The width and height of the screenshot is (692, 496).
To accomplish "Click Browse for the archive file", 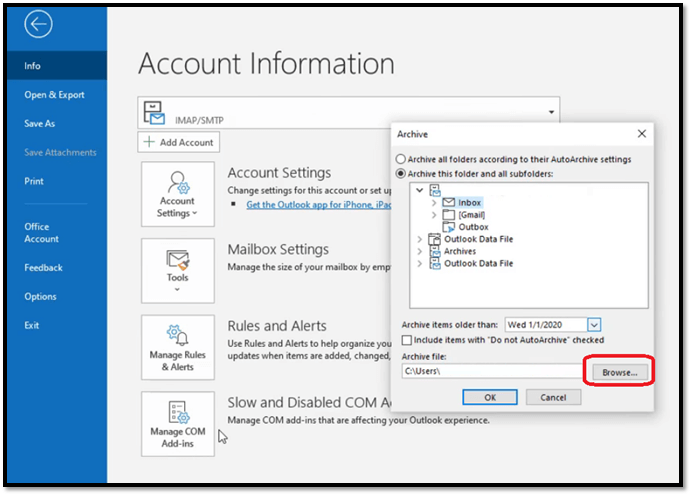I will (x=620, y=372).
